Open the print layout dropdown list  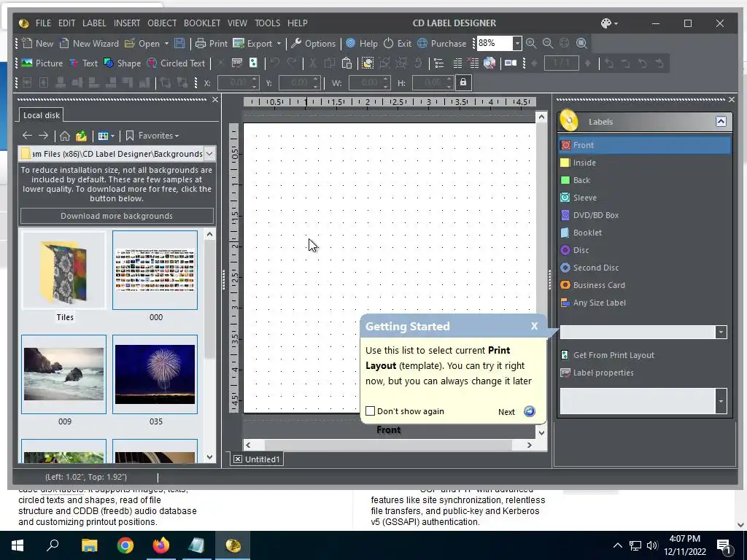[721, 332]
